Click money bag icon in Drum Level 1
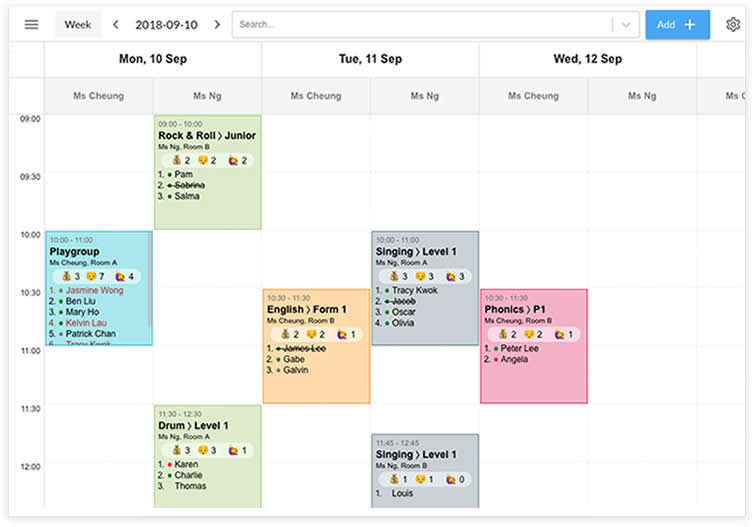 pyautogui.click(x=177, y=451)
